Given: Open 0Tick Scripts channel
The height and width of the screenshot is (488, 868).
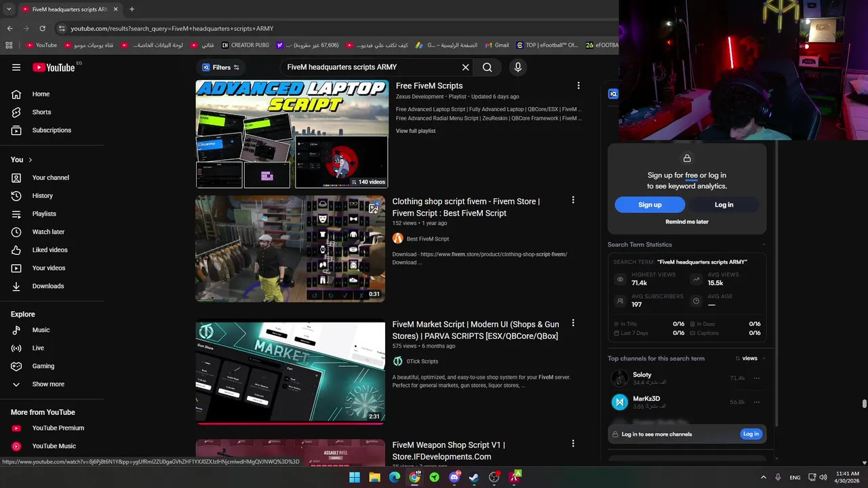Looking at the screenshot, I should (422, 361).
